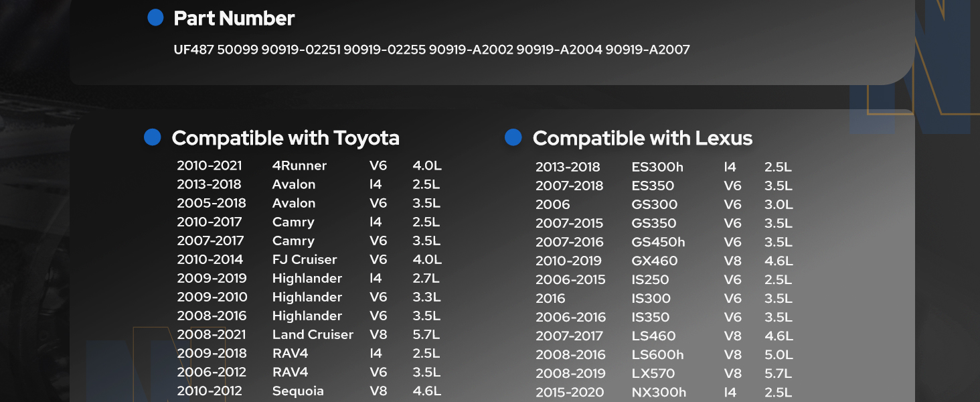This screenshot has height=402, width=980.
Task: Select the GX460 row
Action: (x=655, y=261)
